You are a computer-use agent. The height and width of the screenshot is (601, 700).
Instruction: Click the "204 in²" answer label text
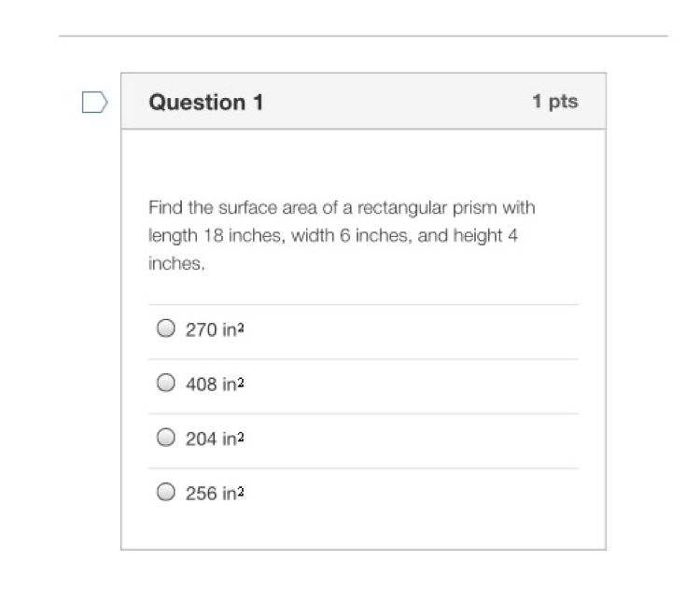pos(215,439)
